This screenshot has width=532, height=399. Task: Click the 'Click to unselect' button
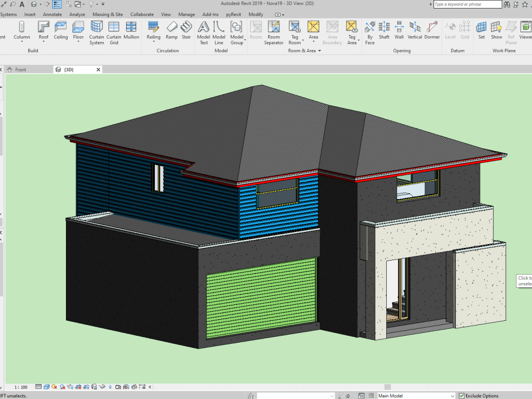click(524, 280)
